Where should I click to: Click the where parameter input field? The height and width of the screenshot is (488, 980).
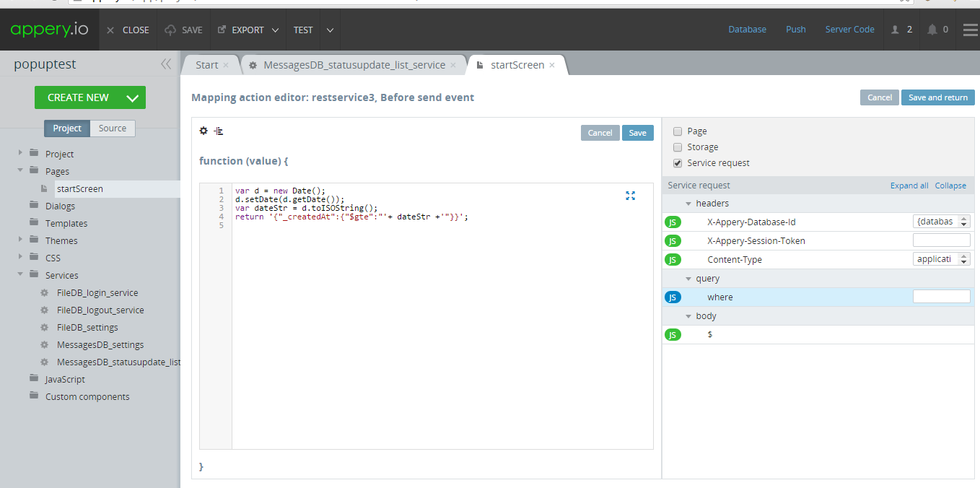pos(941,297)
